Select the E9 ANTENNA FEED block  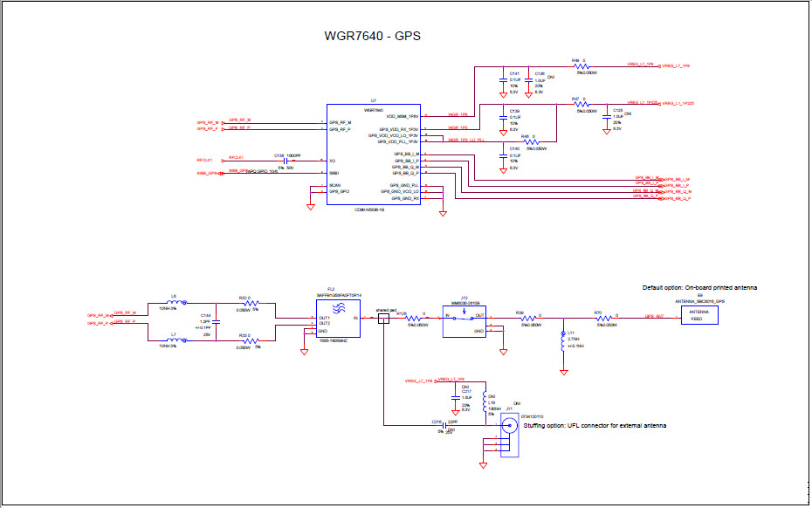699,315
